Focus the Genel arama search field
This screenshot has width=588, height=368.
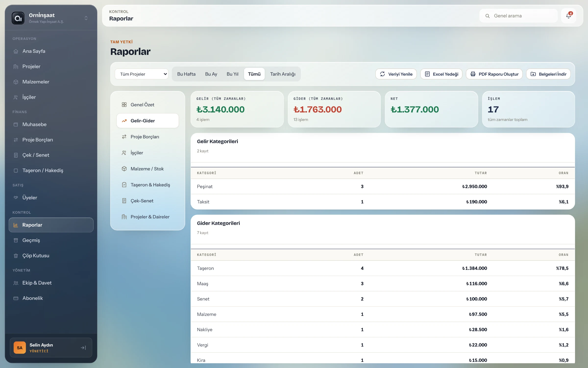click(x=518, y=16)
